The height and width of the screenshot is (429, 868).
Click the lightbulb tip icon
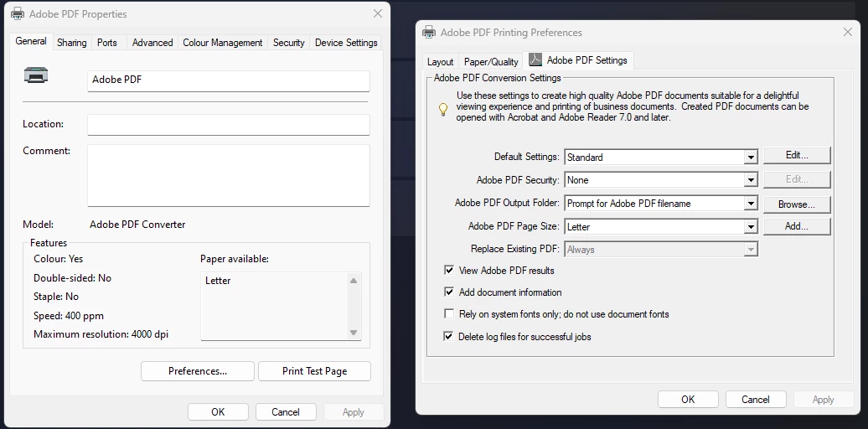(444, 109)
